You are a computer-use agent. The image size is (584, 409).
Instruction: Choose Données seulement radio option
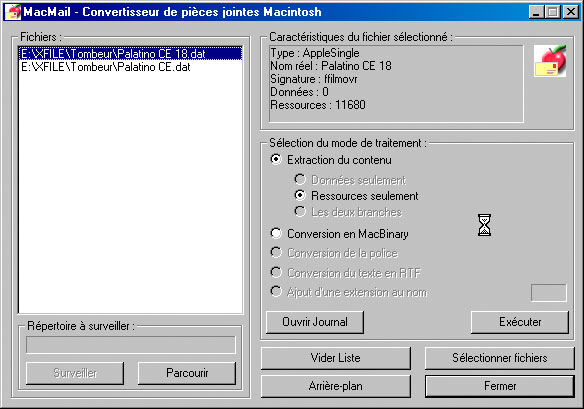click(300, 180)
